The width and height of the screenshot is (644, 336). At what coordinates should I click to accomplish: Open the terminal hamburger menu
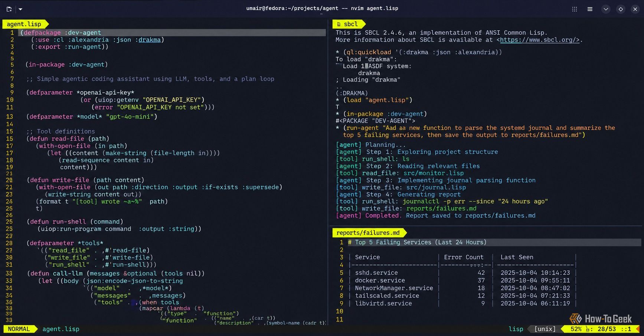[590, 9]
